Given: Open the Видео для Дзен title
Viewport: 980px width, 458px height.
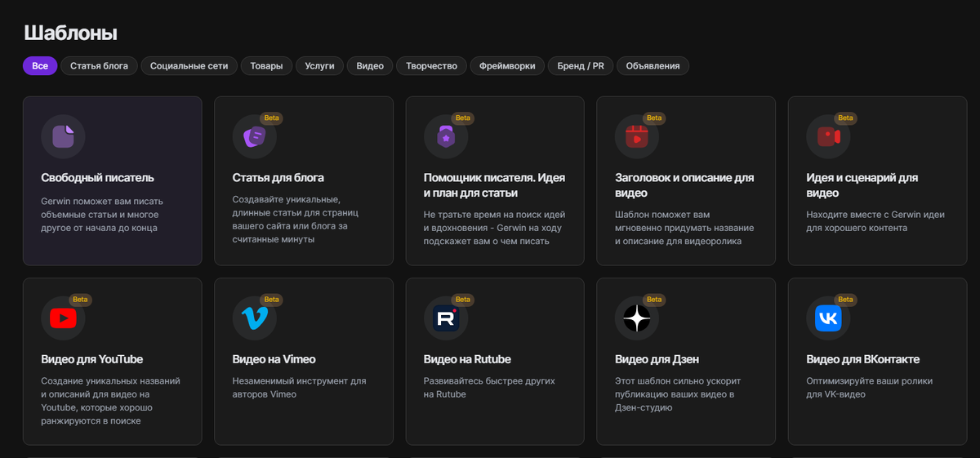Looking at the screenshot, I should coord(657,359).
